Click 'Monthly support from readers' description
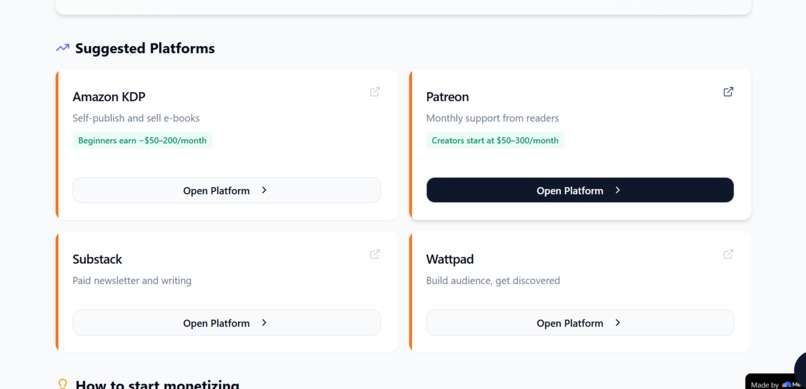 tap(492, 118)
